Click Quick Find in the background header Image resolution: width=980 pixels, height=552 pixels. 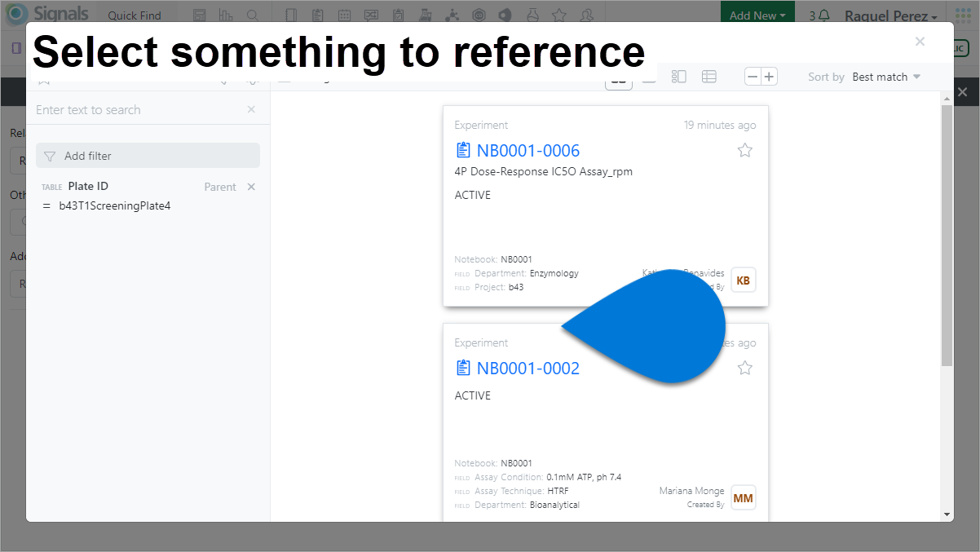[135, 15]
